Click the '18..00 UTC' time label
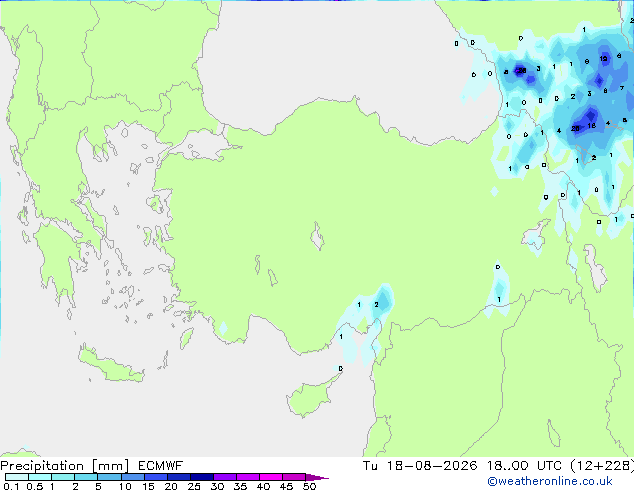Screen dimensions: 634x490 (x=524, y=466)
